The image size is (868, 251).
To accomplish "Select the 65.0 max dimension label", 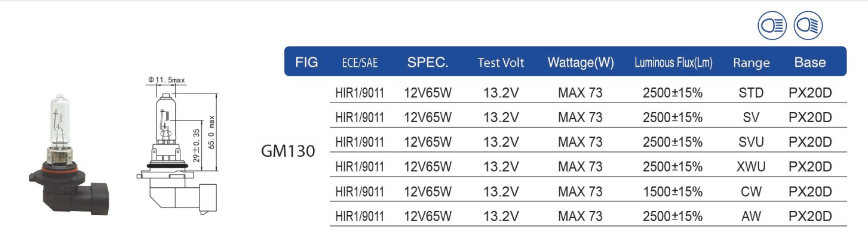I will pos(211,132).
